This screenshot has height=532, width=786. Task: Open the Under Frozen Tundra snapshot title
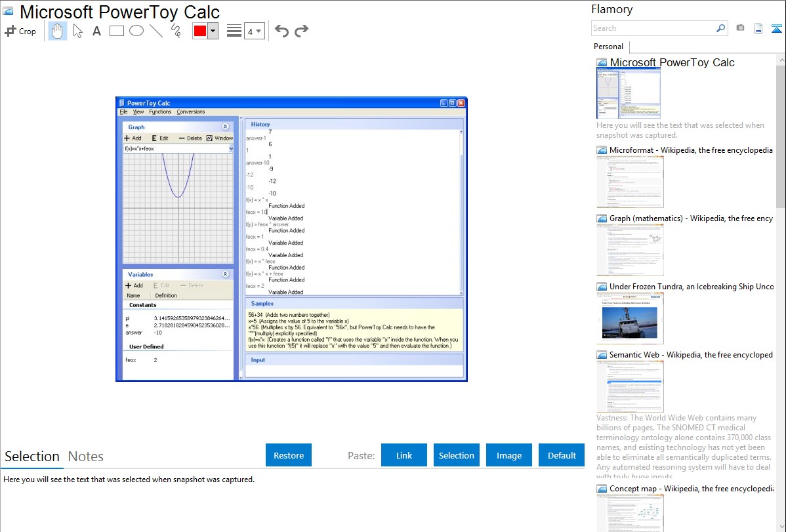click(692, 286)
